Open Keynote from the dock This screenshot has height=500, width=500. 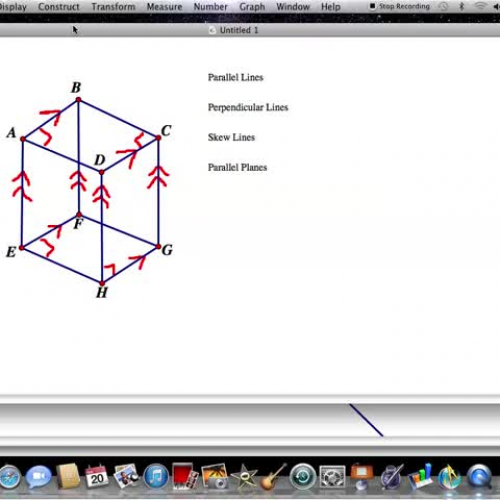click(x=361, y=476)
